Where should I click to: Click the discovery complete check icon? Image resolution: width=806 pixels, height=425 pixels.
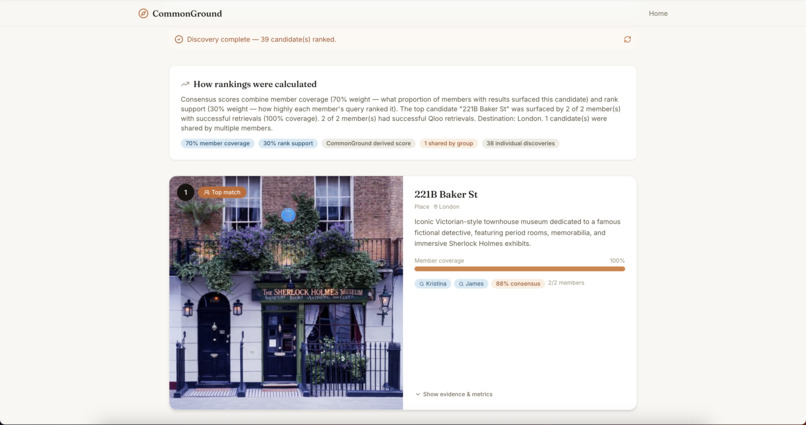[x=179, y=40]
